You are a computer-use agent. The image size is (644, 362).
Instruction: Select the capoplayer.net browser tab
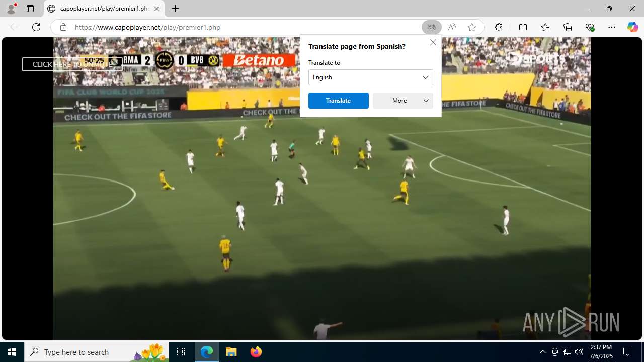pos(104,9)
